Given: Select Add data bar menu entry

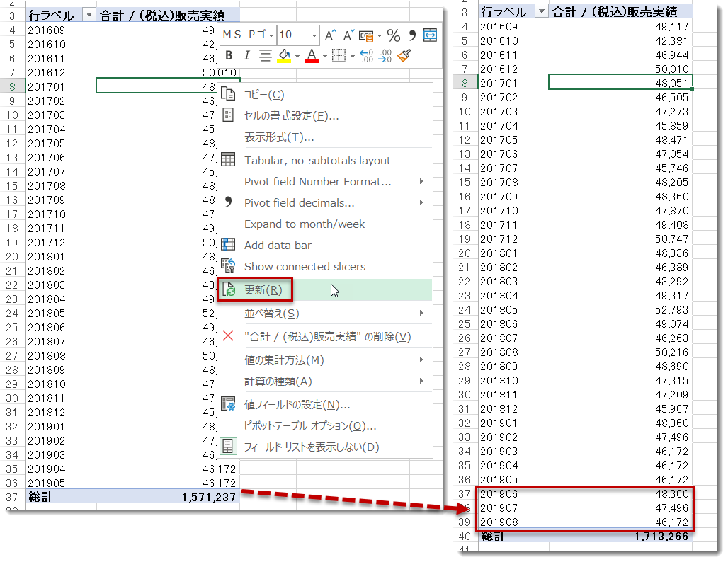Looking at the screenshot, I should pyautogui.click(x=325, y=245).
